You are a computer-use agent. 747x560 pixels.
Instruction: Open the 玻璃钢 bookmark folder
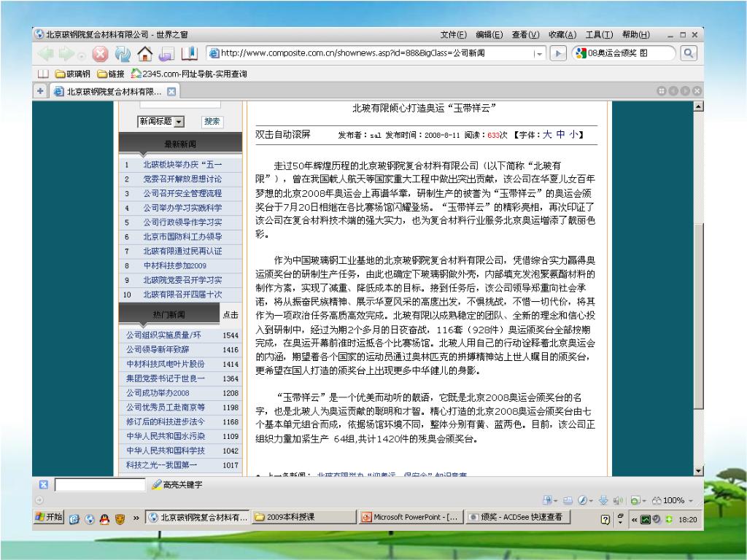pos(72,74)
